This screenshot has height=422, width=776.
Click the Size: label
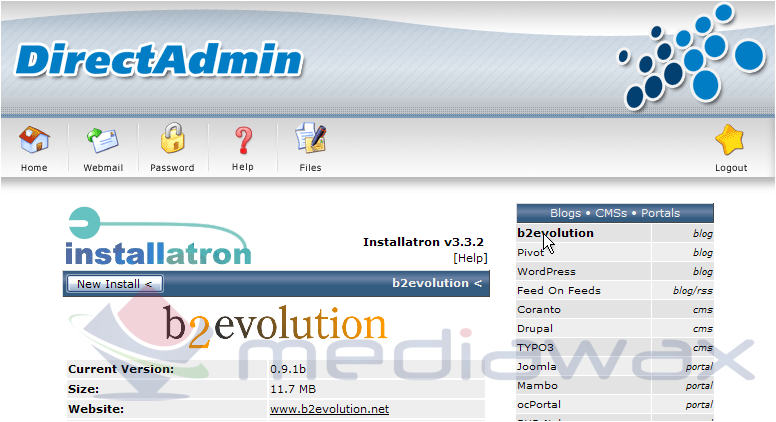pyautogui.click(x=83, y=389)
